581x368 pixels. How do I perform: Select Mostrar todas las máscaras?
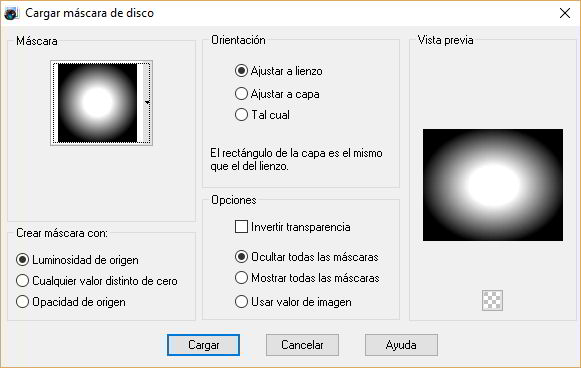307,278
